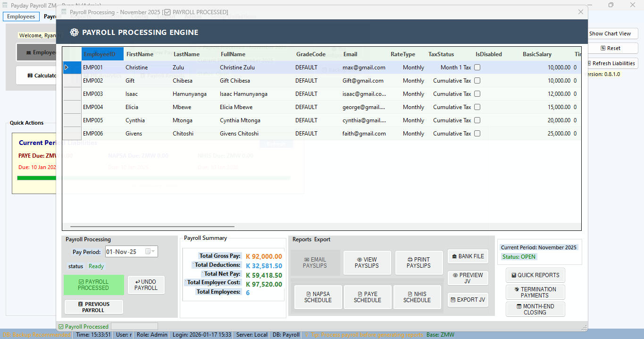Screen dimensions: 644x339
Task: Switch to the Employees tab
Action: coord(21,17)
